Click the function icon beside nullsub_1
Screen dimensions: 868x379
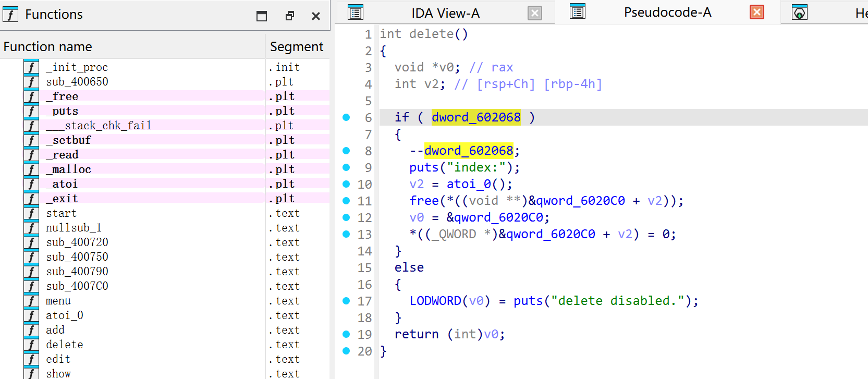coord(31,228)
